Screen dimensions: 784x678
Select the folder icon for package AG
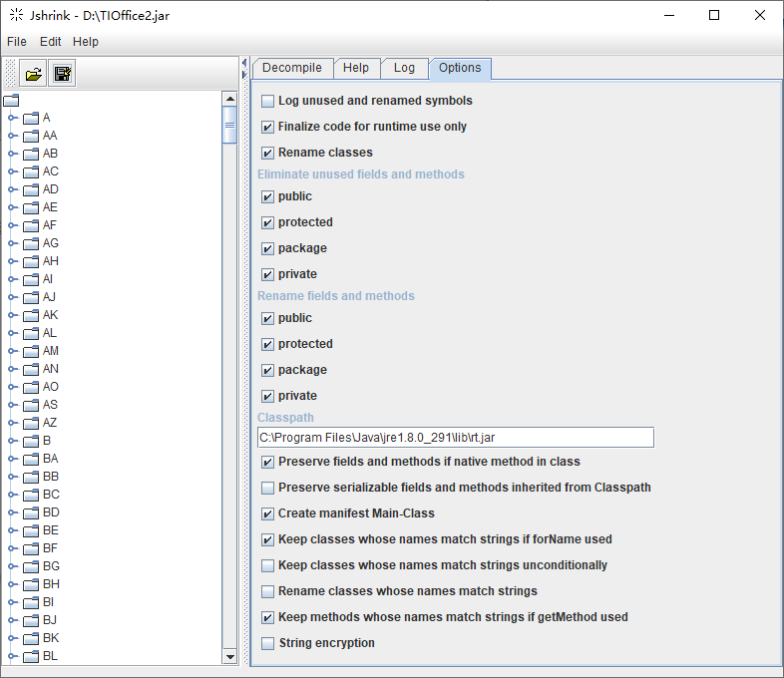[x=31, y=244]
